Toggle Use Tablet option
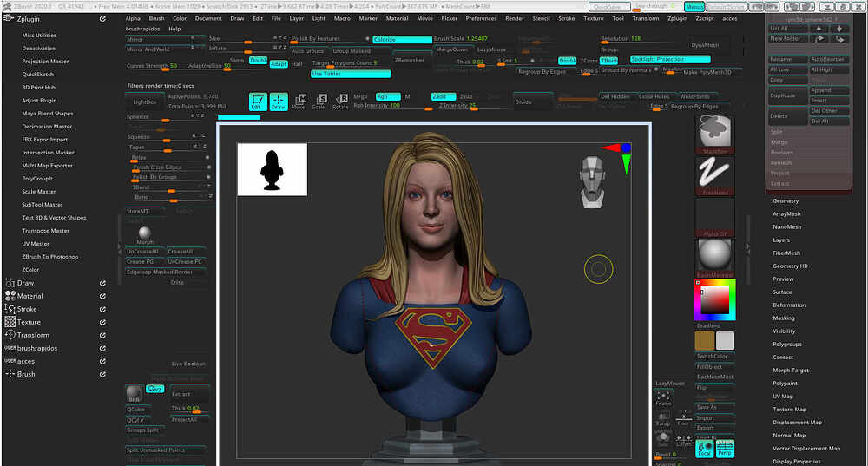This screenshot has height=466, width=868. coord(351,74)
